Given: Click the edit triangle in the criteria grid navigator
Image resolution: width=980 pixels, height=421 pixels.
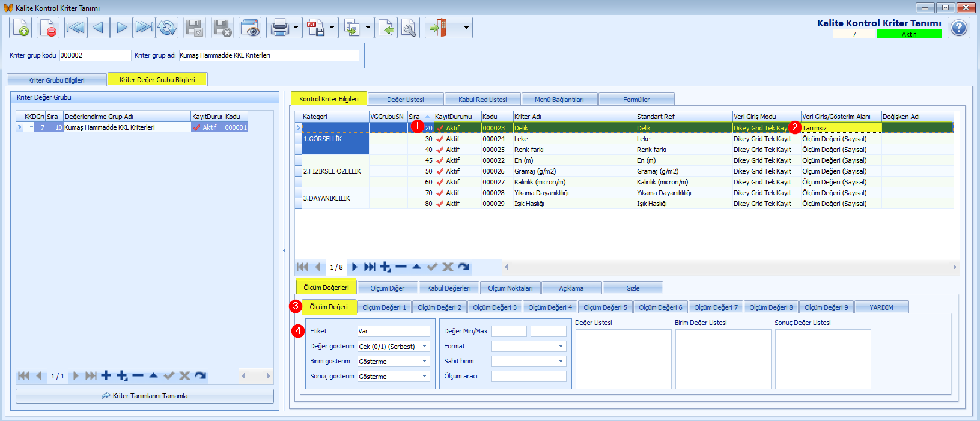Looking at the screenshot, I should tap(416, 267).
